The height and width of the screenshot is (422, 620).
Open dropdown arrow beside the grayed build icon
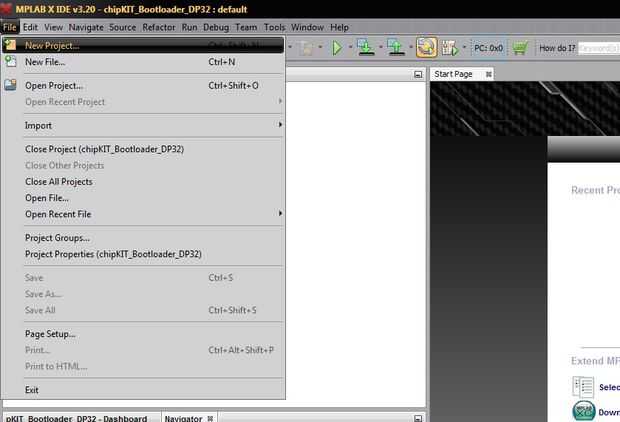coord(320,47)
